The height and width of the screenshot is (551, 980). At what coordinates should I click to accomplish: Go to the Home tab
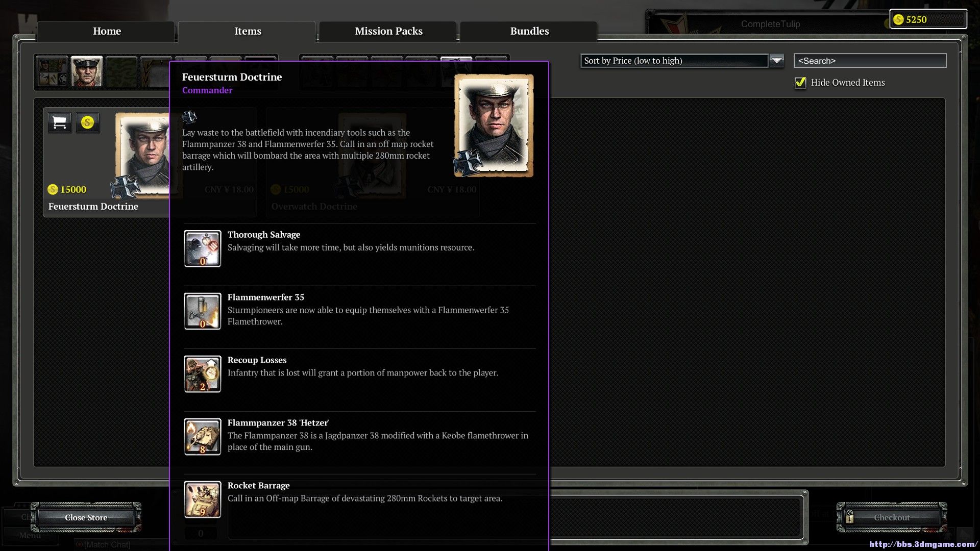click(x=107, y=31)
